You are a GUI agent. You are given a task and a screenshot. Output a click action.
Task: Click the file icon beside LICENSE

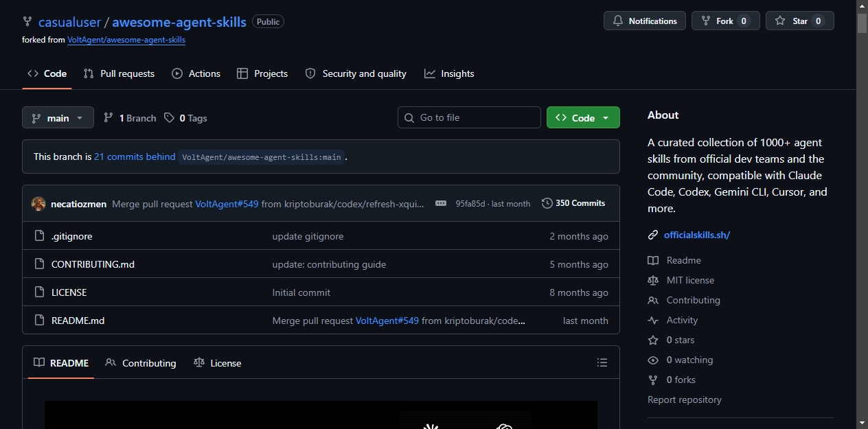[40, 292]
